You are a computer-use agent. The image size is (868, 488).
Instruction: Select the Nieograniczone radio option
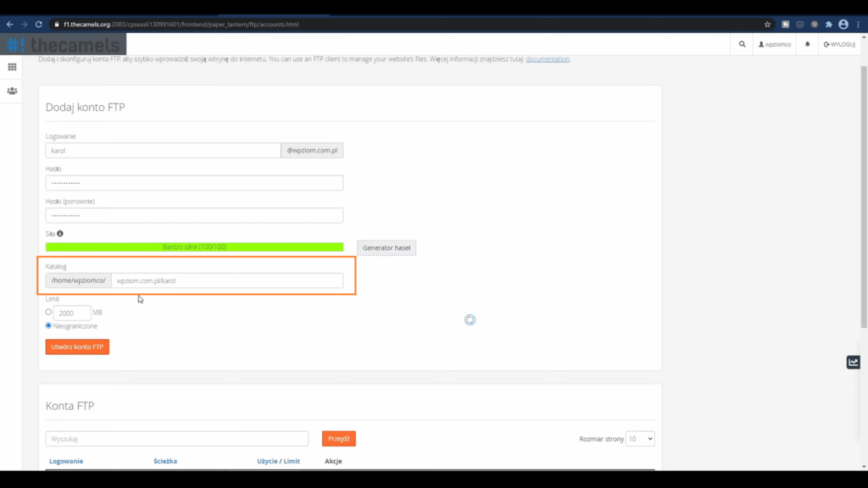49,325
